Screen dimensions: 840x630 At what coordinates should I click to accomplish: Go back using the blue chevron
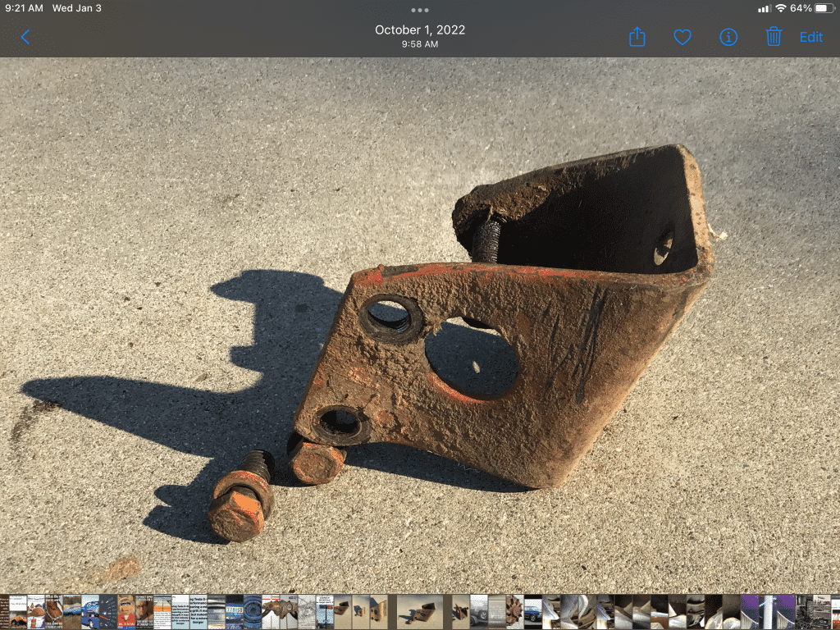click(25, 37)
